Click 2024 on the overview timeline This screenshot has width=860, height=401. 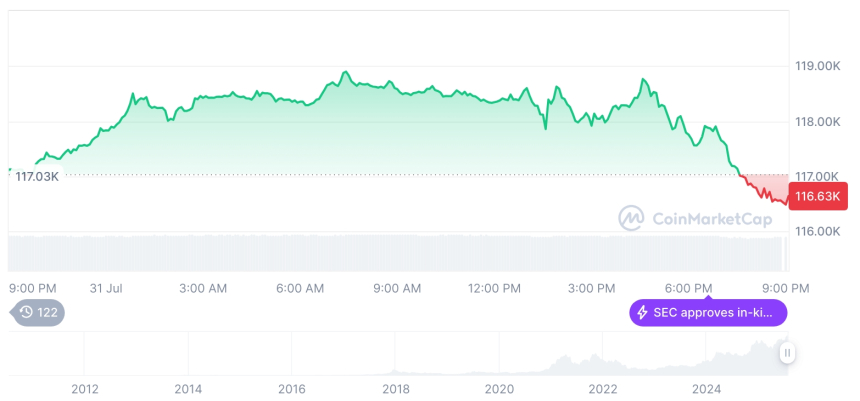click(706, 389)
